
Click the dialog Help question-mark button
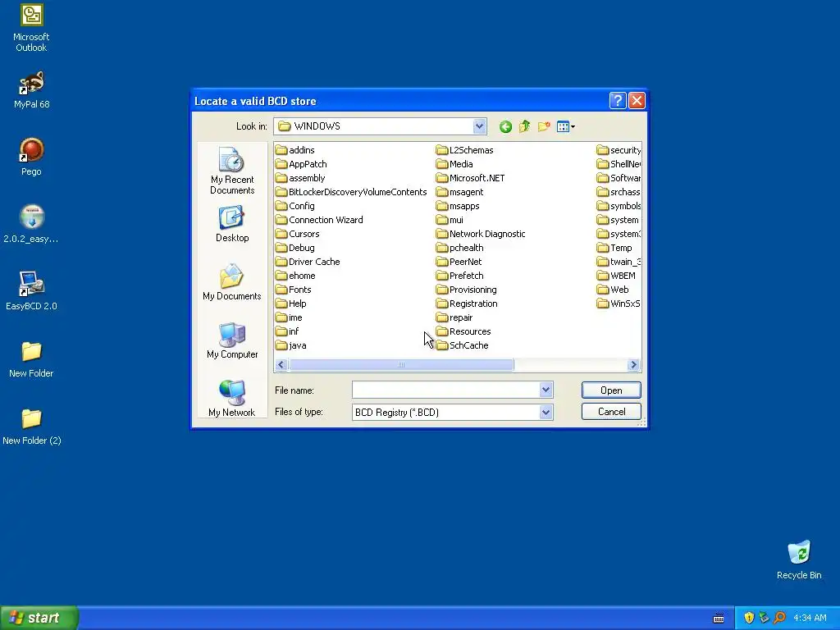point(618,101)
